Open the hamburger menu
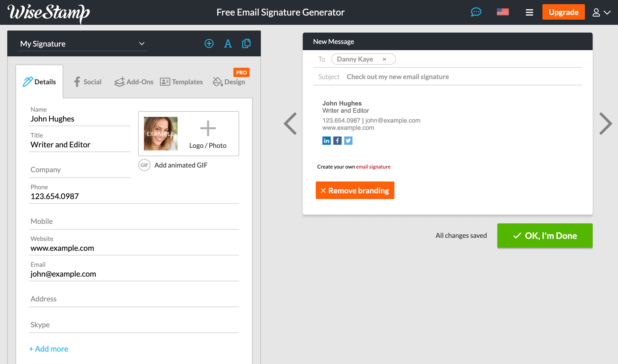 [529, 12]
